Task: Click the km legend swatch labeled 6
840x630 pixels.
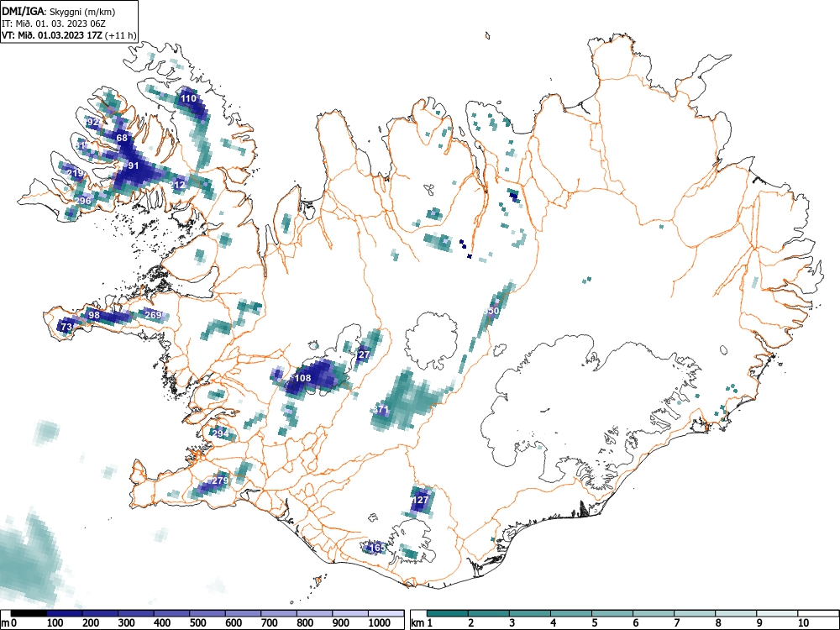Action: [x=654, y=613]
